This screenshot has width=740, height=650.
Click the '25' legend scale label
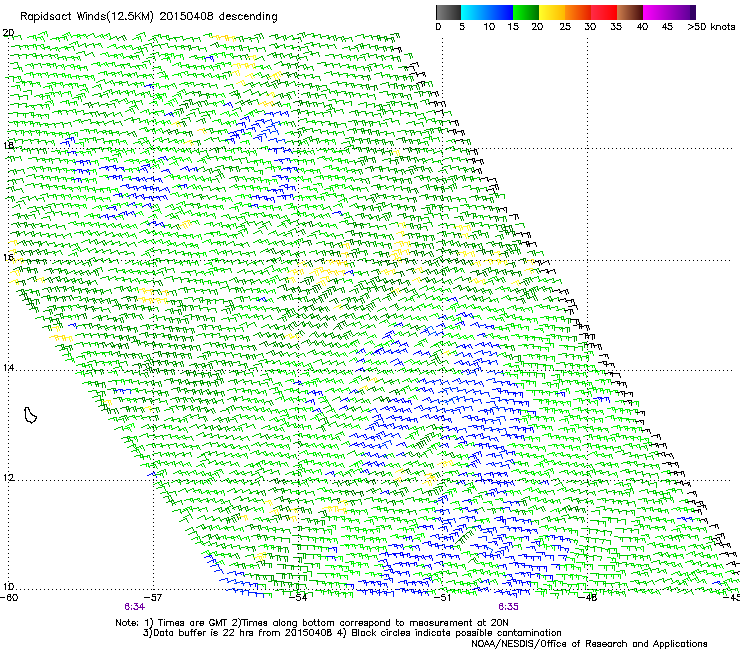(x=565, y=26)
